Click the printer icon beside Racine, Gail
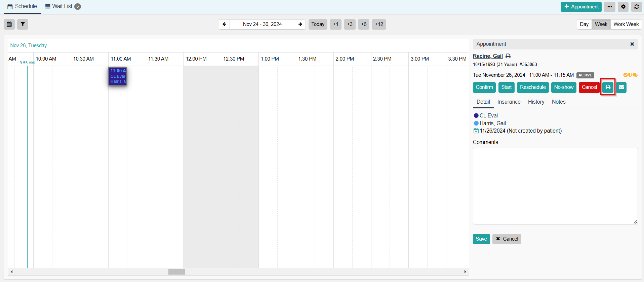This screenshot has width=644, height=282. pos(508,56)
